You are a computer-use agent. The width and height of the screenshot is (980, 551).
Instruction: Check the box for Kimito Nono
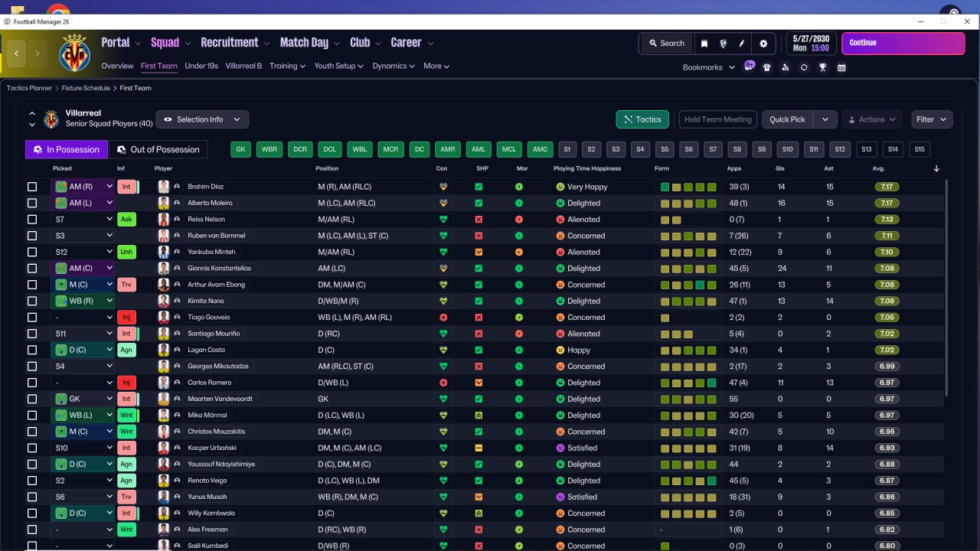32,302
